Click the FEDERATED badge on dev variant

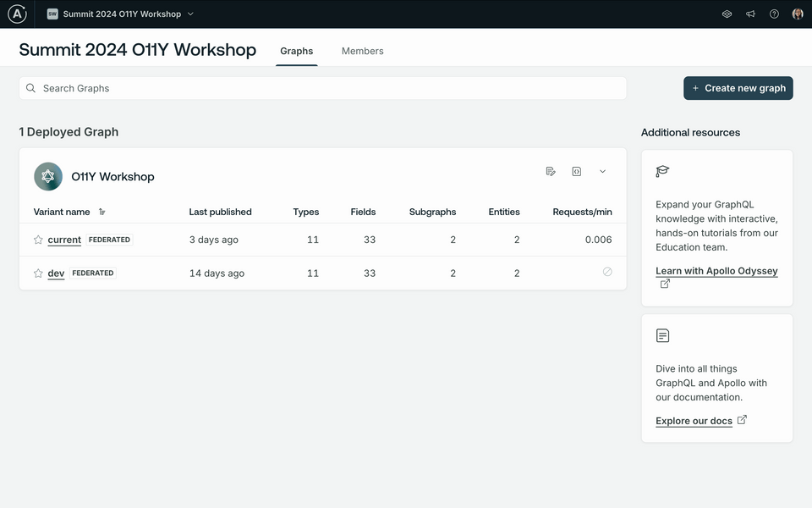pyautogui.click(x=93, y=273)
